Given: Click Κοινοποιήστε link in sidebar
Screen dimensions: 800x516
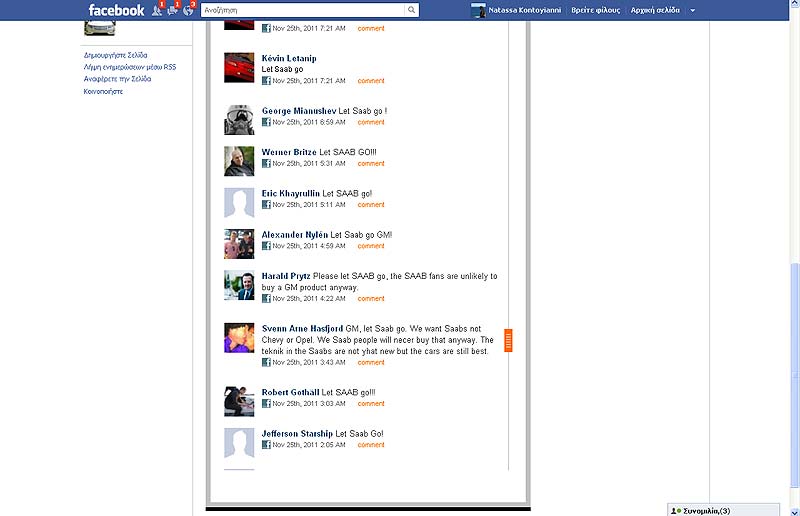Looking at the screenshot, I should 103,91.
